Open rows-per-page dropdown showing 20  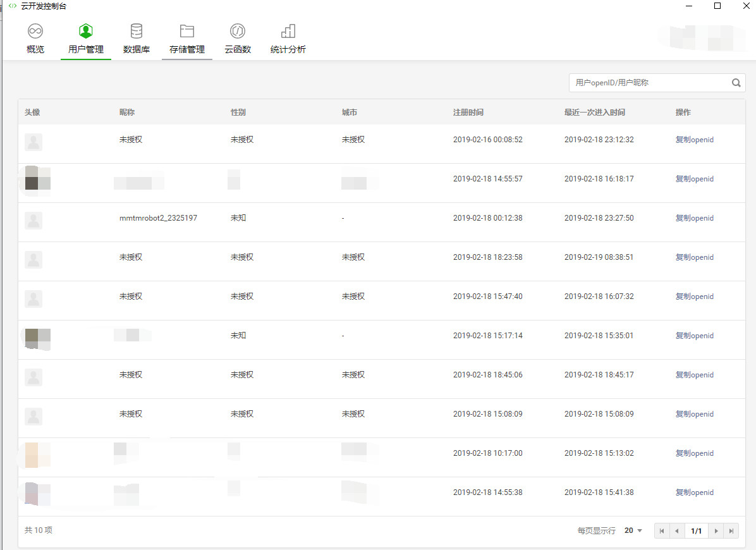[633, 530]
